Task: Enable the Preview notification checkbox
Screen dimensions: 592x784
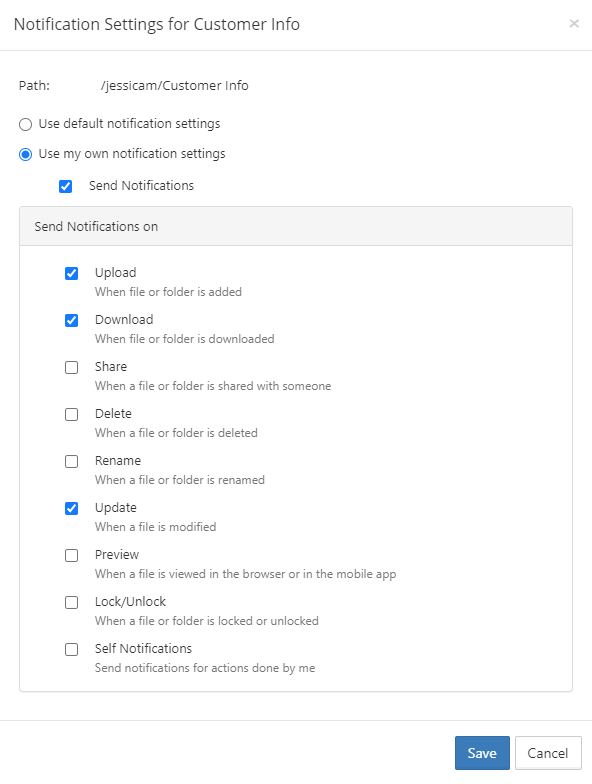Action: tap(72, 555)
